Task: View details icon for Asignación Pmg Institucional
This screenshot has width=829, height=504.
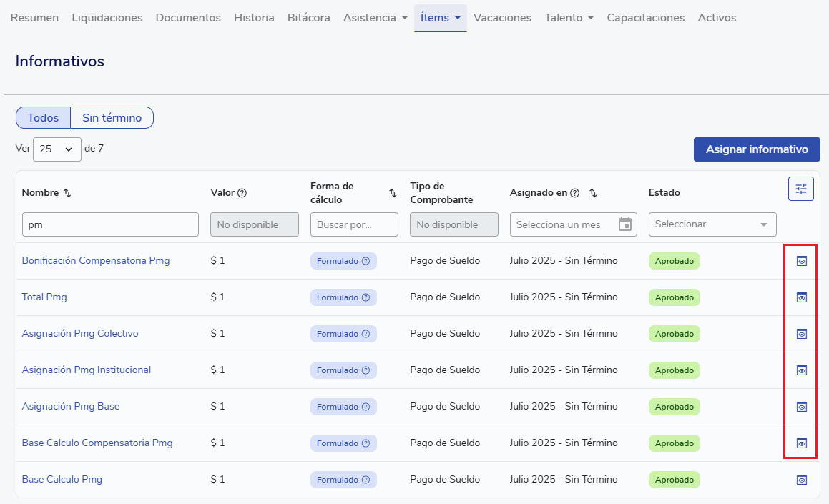Action: coord(801,370)
